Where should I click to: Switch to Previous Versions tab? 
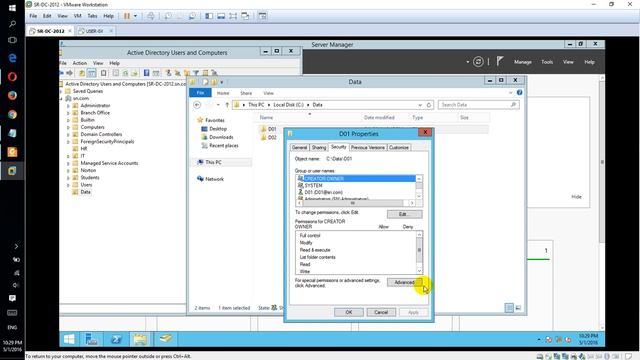(x=367, y=147)
